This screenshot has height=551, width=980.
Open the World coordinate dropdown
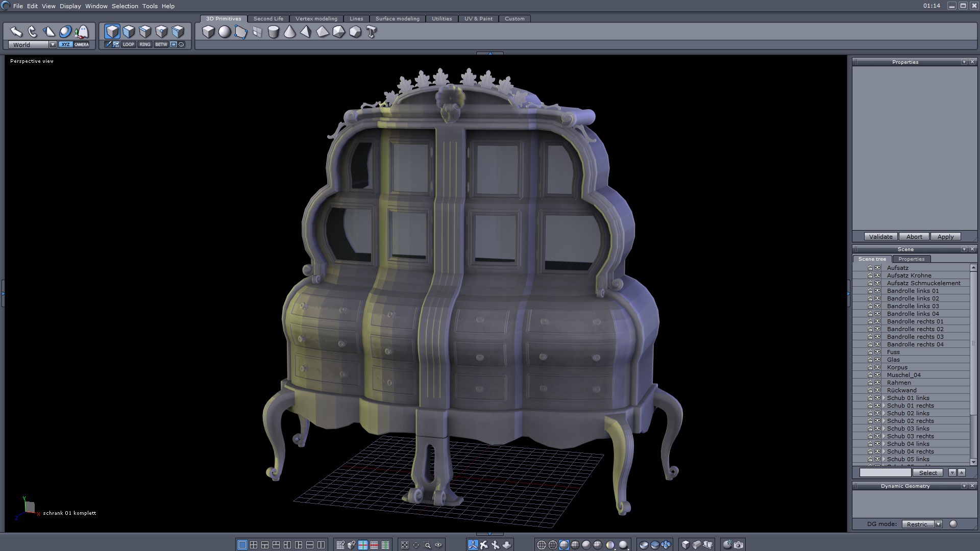(53, 44)
